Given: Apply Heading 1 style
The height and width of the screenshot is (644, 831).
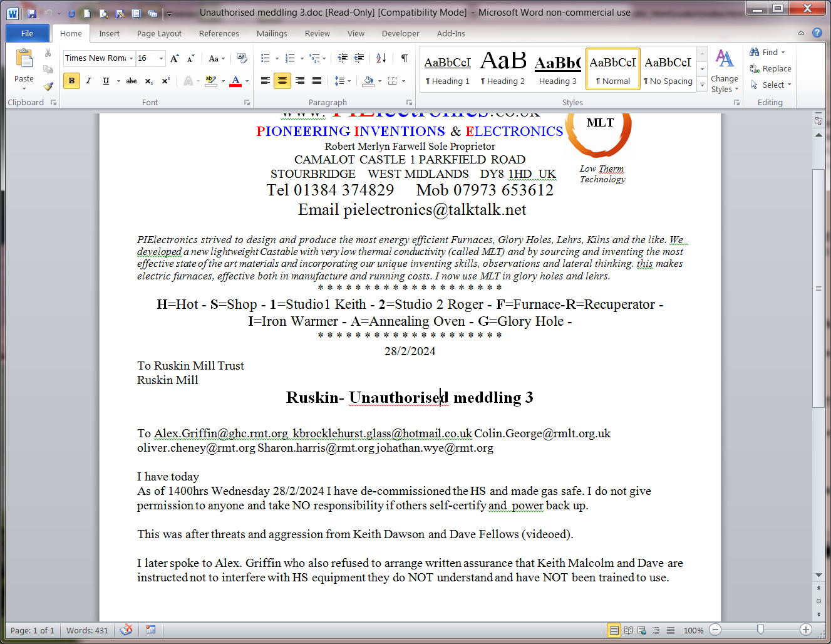Looking at the screenshot, I should point(447,69).
